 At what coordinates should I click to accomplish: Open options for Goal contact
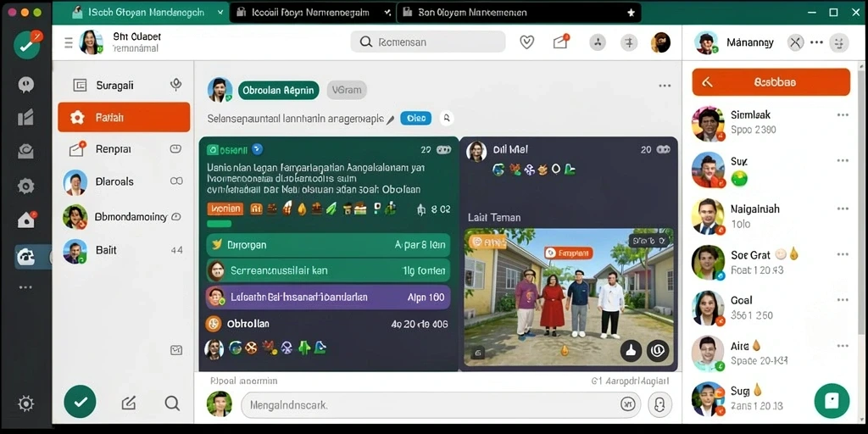843,300
